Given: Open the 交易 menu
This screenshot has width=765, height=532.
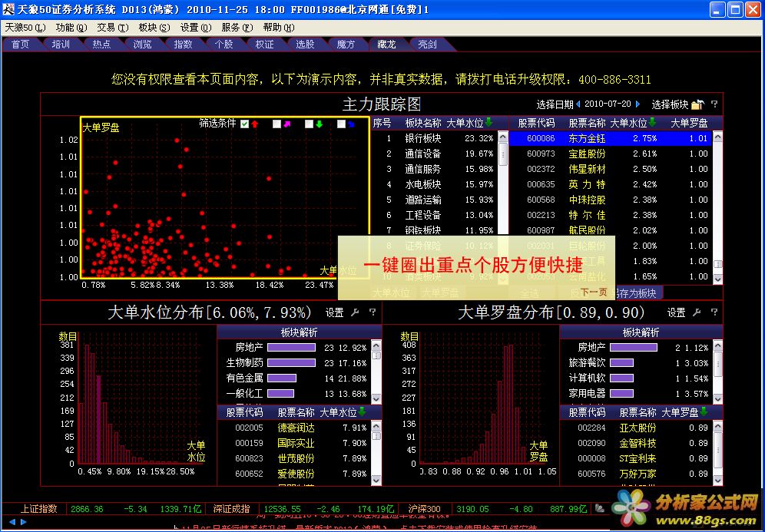Looking at the screenshot, I should [x=113, y=28].
